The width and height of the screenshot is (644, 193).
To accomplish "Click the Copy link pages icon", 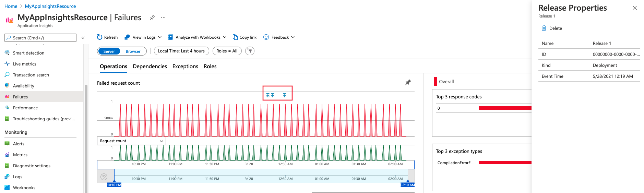I will tap(235, 37).
